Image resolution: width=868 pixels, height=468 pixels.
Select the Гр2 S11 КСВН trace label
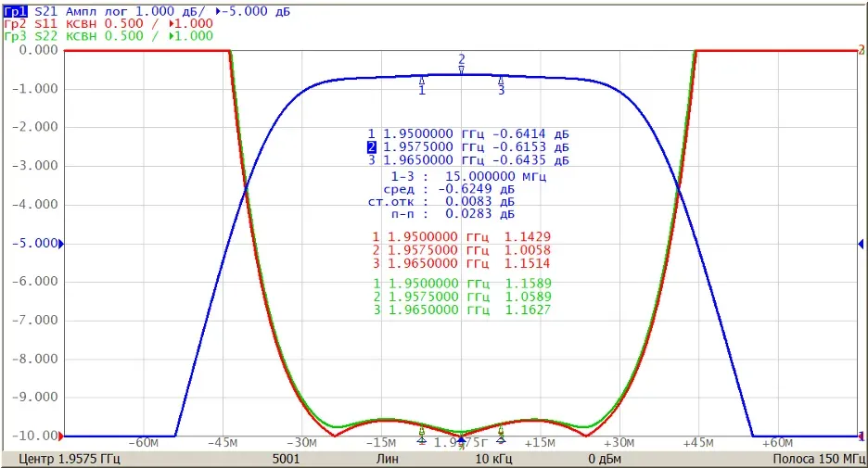click(x=108, y=24)
